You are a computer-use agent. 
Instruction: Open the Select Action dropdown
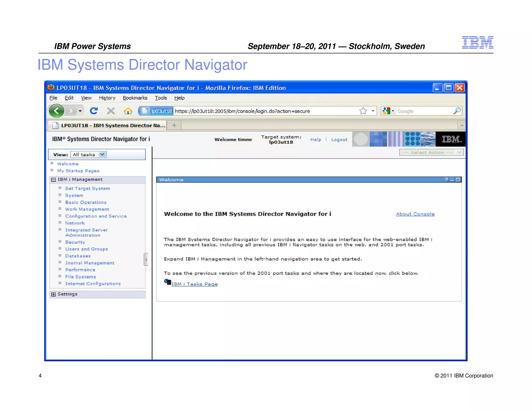[431, 153]
